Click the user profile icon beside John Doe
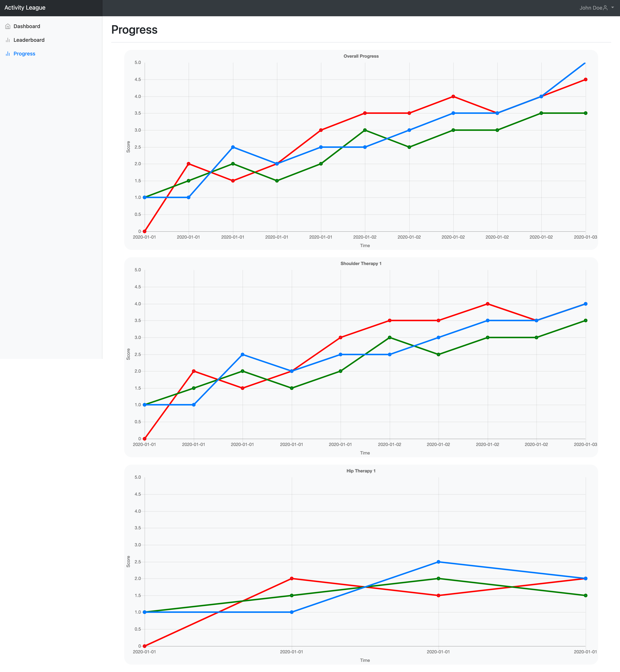The width and height of the screenshot is (620, 672). click(605, 8)
